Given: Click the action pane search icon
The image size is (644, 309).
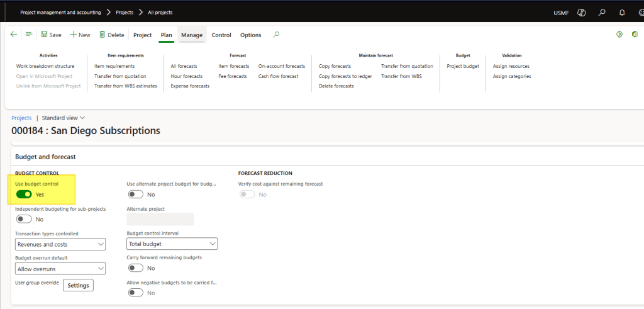Looking at the screenshot, I should 276,35.
